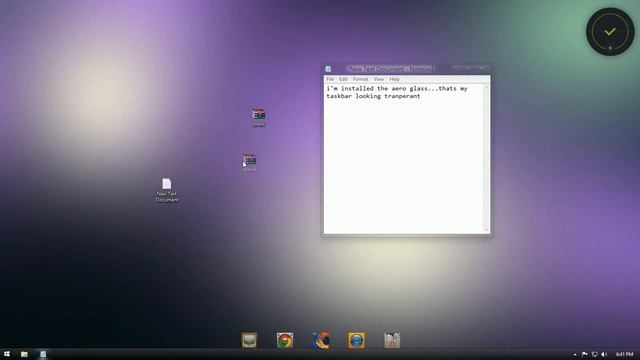Show hidden system tray icons

tap(575, 355)
